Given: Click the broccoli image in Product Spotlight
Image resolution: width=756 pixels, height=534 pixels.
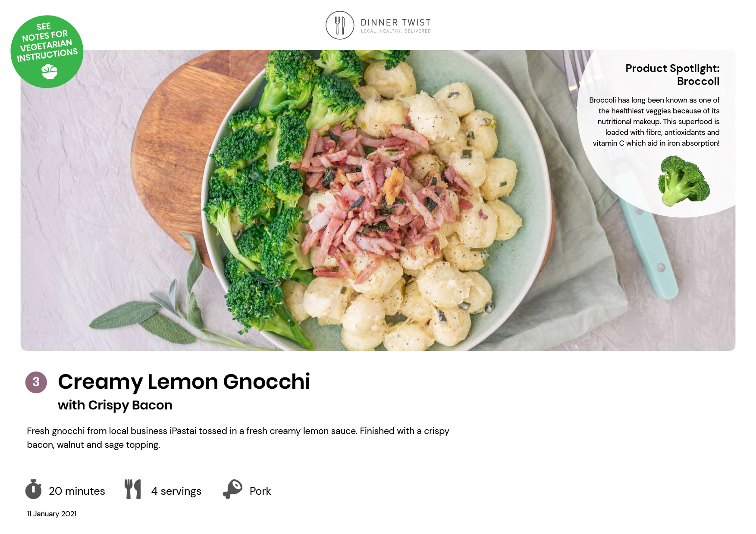Looking at the screenshot, I should point(683,181).
